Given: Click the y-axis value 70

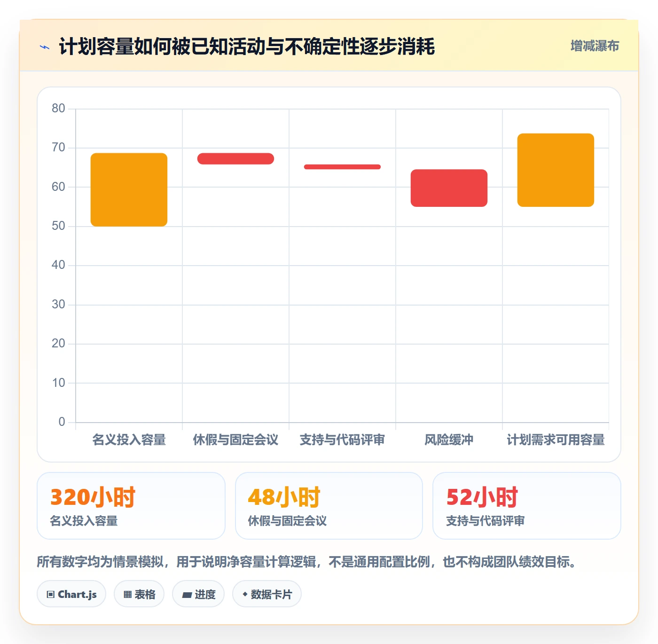Looking at the screenshot, I should [58, 148].
